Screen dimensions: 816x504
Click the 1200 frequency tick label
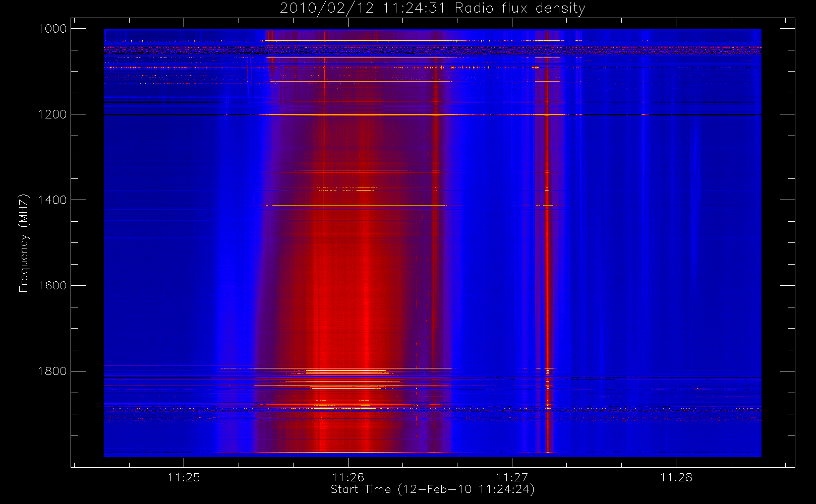pyautogui.click(x=52, y=114)
